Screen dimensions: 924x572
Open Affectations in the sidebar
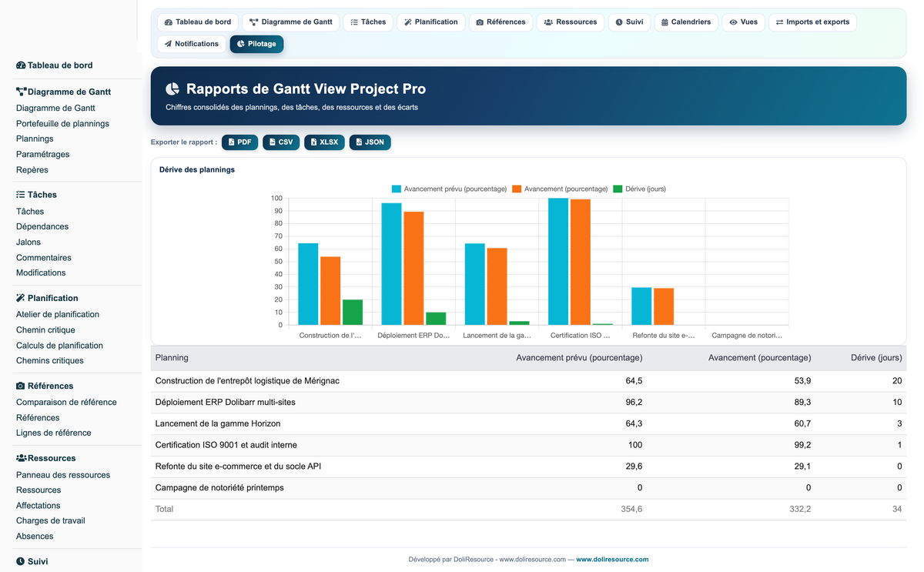[x=38, y=505]
